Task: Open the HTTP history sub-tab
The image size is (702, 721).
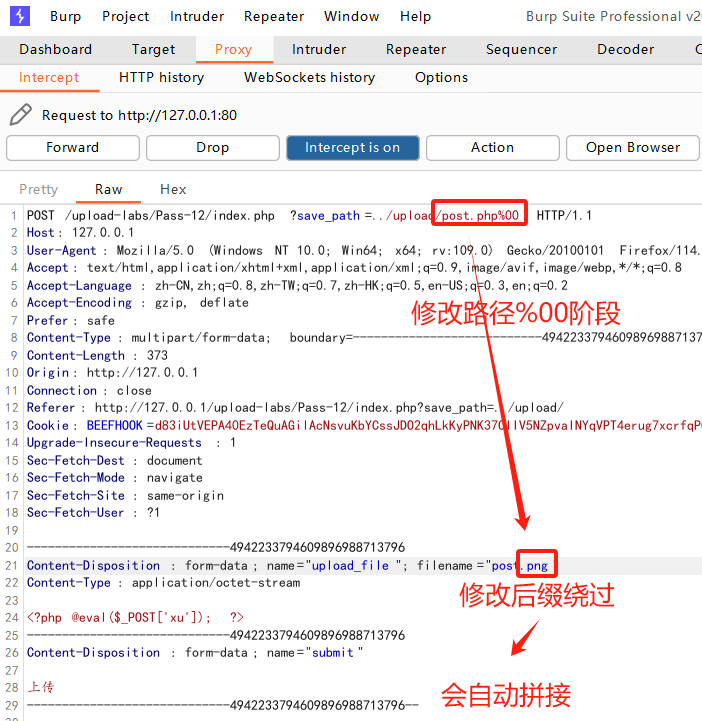Action: click(161, 77)
